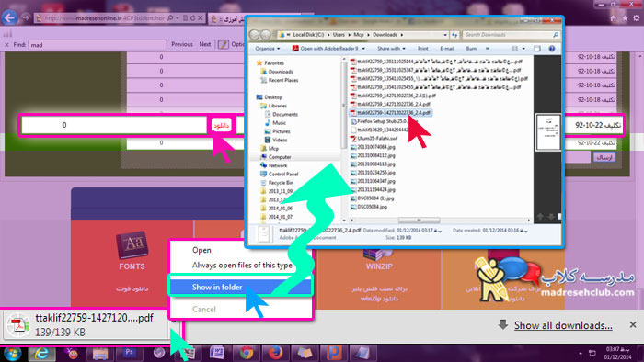Expand Explorer address bar history dropdown
Image resolution: width=644 pixels, height=362 pixels.
point(445,35)
